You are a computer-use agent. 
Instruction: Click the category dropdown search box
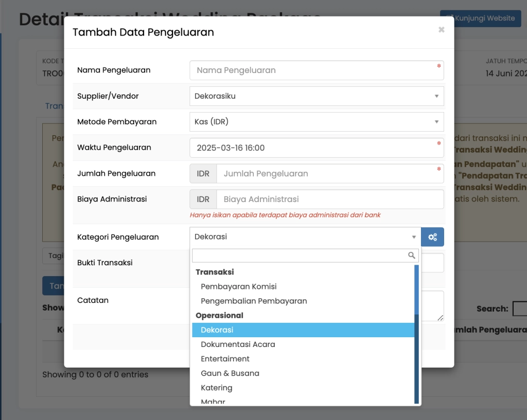(300, 255)
